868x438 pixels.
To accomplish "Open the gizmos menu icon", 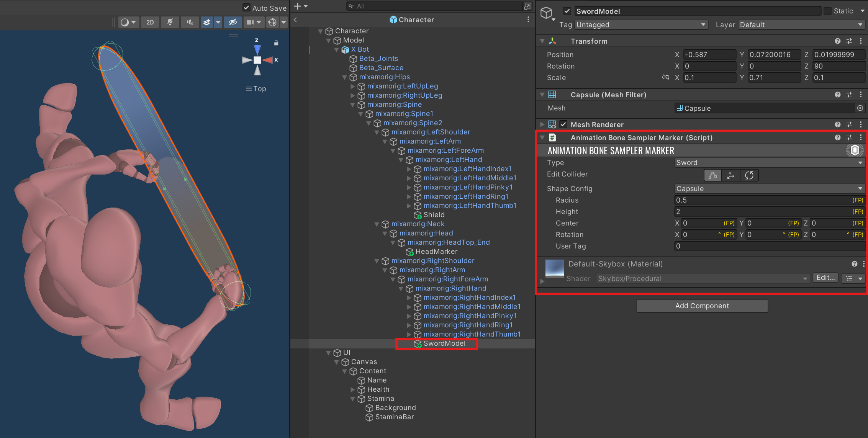I will [x=272, y=22].
